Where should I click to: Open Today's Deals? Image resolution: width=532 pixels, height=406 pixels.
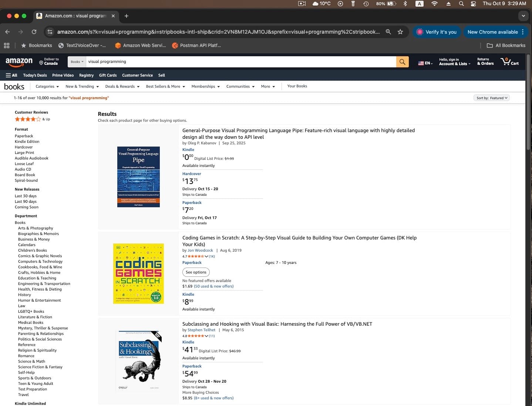35,75
